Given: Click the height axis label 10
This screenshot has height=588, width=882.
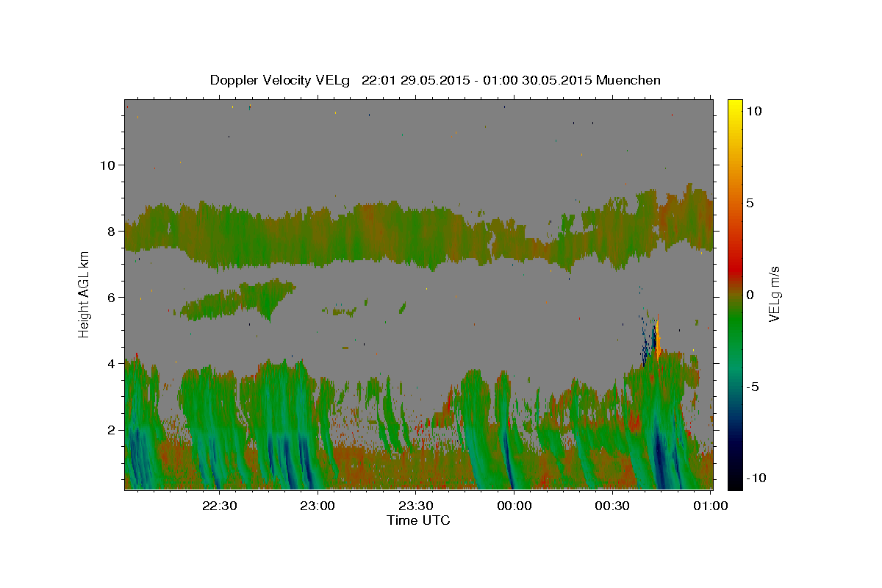Looking at the screenshot, I should click(x=107, y=165).
